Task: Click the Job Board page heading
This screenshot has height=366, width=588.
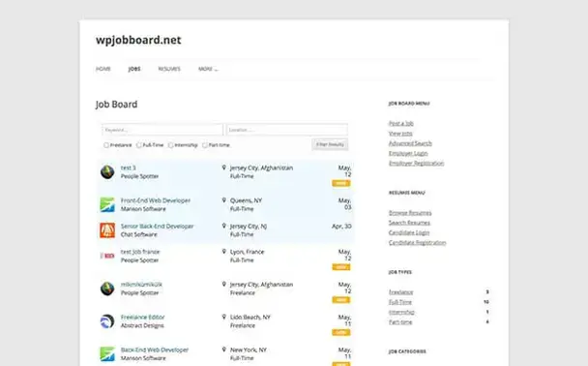Action: (116, 105)
